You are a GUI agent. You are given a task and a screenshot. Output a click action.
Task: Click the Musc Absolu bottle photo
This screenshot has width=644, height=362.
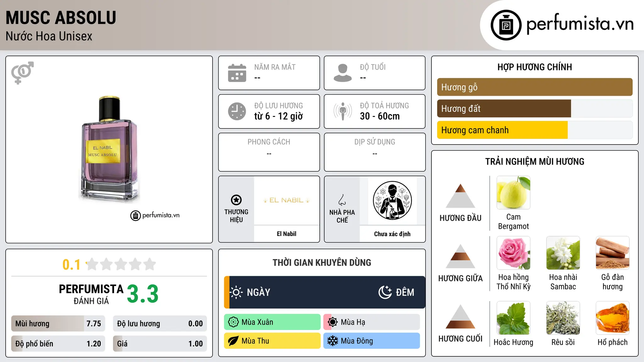click(x=109, y=149)
